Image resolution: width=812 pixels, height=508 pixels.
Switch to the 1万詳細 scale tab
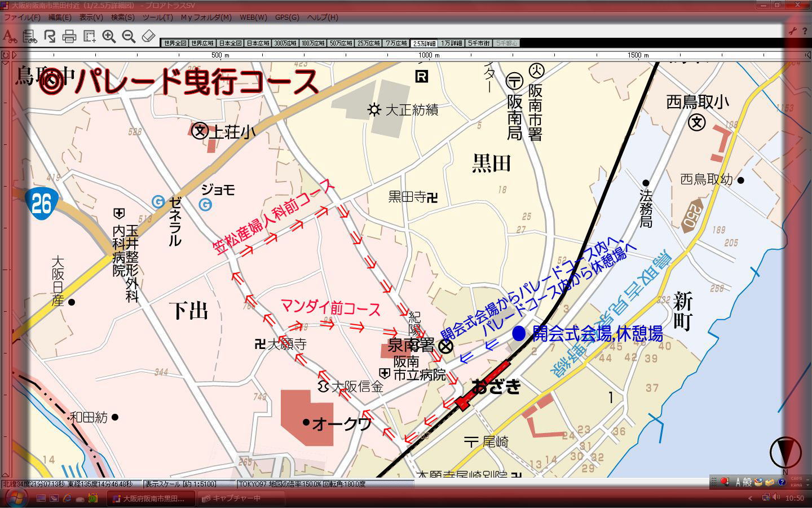coord(452,43)
